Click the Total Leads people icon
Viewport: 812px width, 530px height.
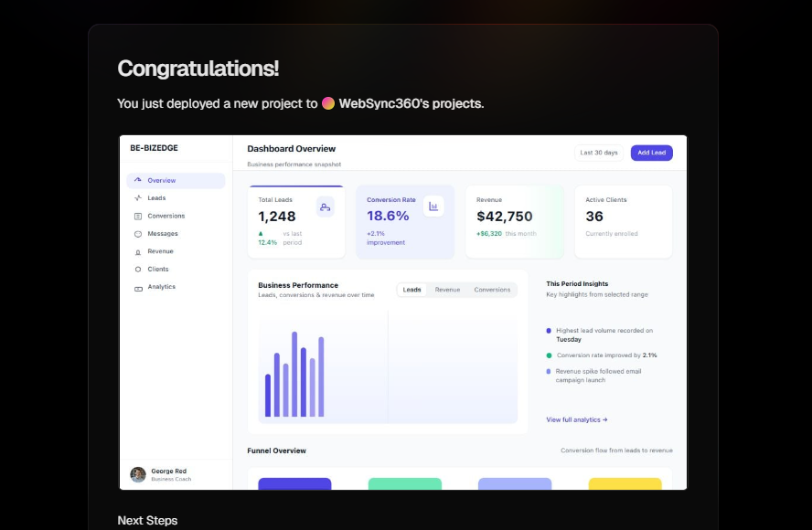point(325,207)
